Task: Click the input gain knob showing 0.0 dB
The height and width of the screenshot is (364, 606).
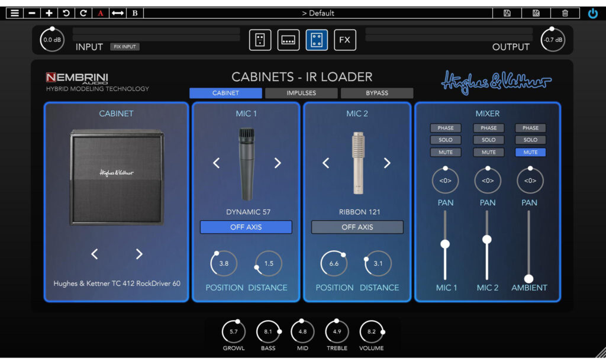Action: [52, 40]
